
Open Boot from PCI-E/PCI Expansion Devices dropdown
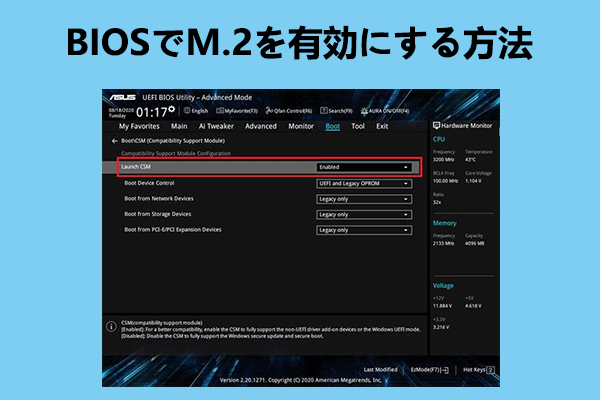coord(364,230)
